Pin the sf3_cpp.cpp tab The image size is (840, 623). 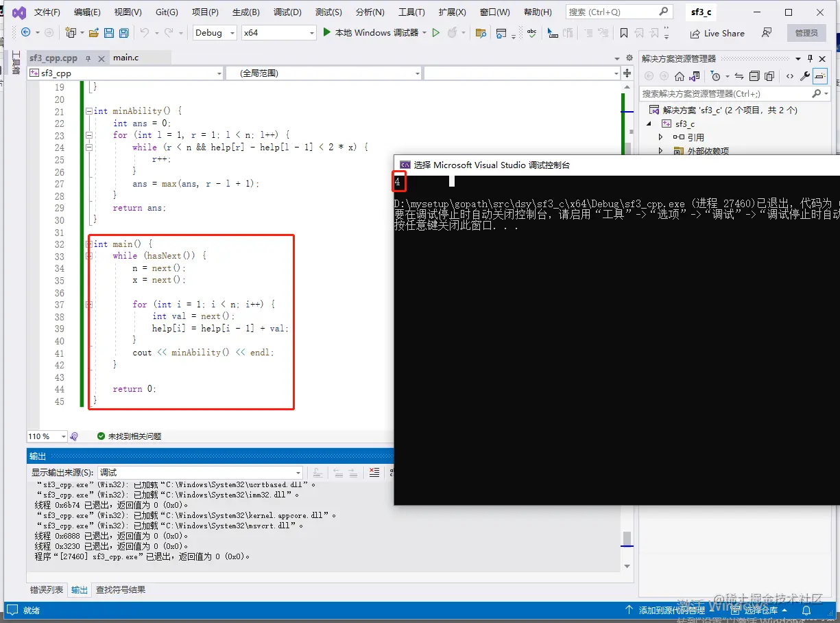click(88, 58)
